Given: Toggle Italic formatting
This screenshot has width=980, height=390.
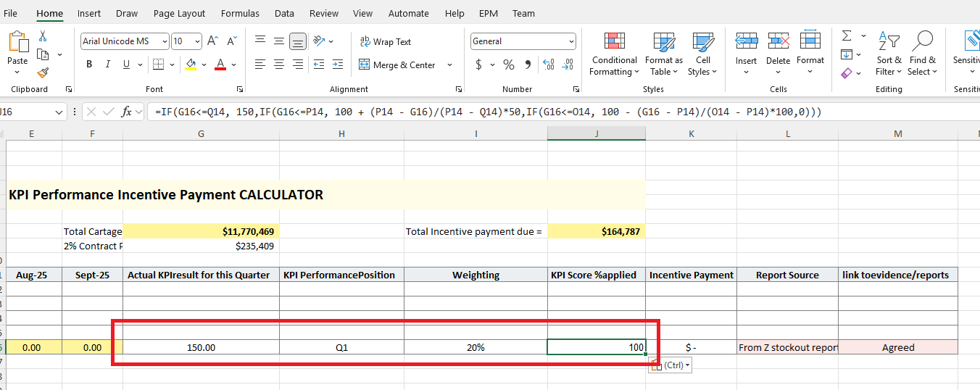Looking at the screenshot, I should [108, 64].
